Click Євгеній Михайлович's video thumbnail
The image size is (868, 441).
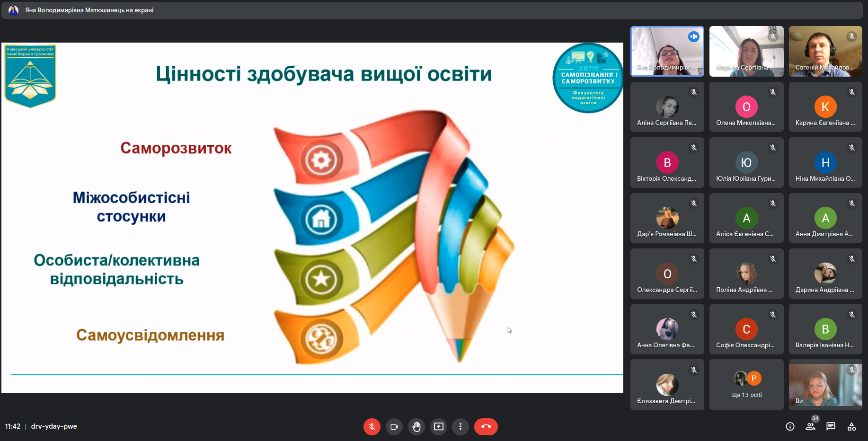(x=825, y=51)
